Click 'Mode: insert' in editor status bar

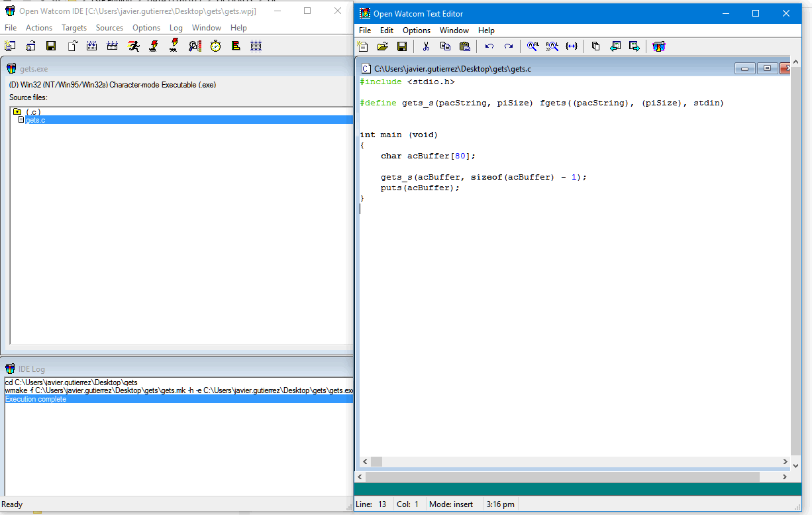451,504
